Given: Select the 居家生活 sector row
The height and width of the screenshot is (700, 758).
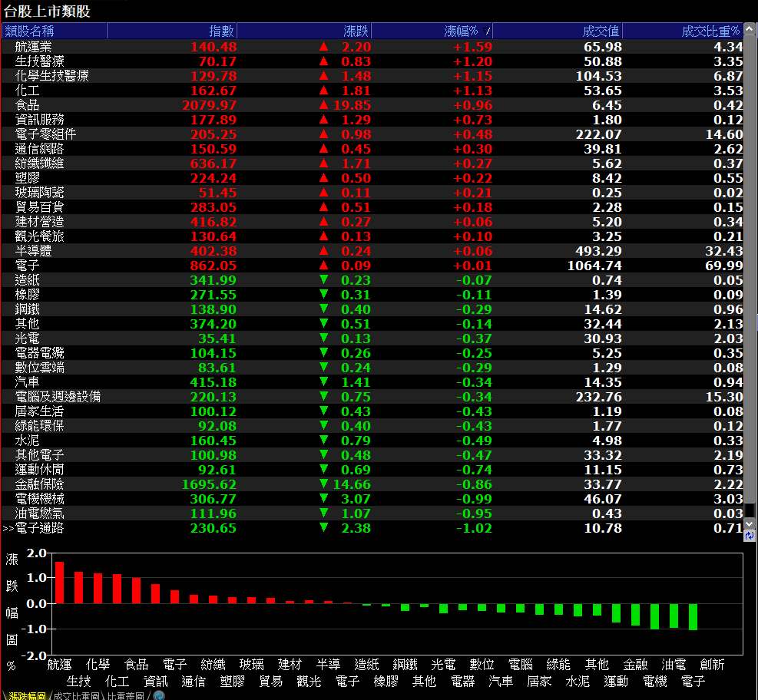Looking at the screenshot, I should pyautogui.click(x=372, y=411).
